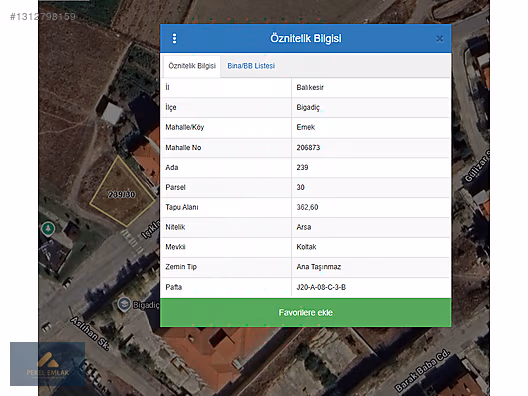Viewport: 528px width, 396px height.
Task: Click the Emek neighborhood value
Action: click(x=305, y=127)
